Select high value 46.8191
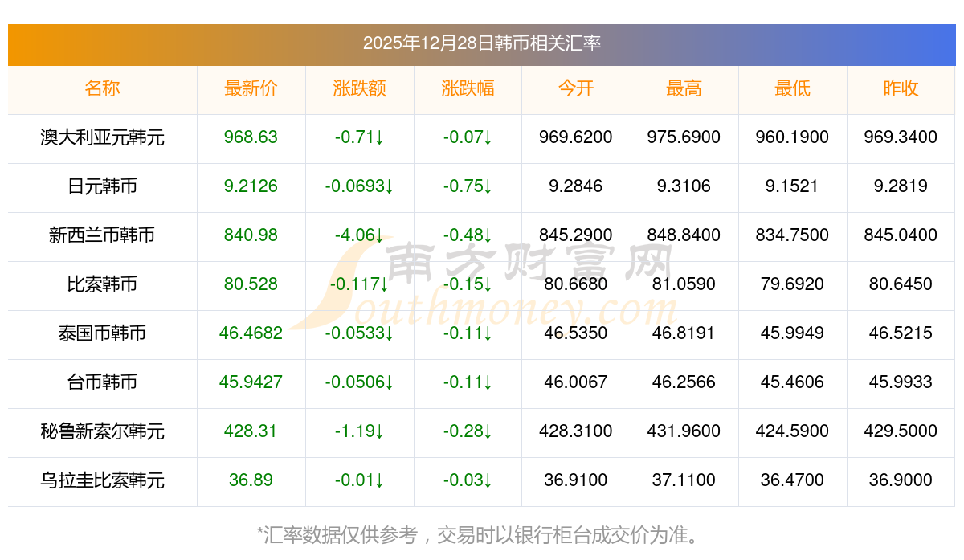This screenshot has width=964, height=560. click(x=684, y=333)
